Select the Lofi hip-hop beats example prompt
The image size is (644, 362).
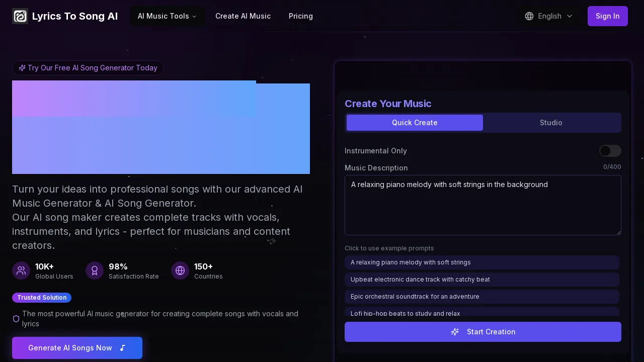482,313
